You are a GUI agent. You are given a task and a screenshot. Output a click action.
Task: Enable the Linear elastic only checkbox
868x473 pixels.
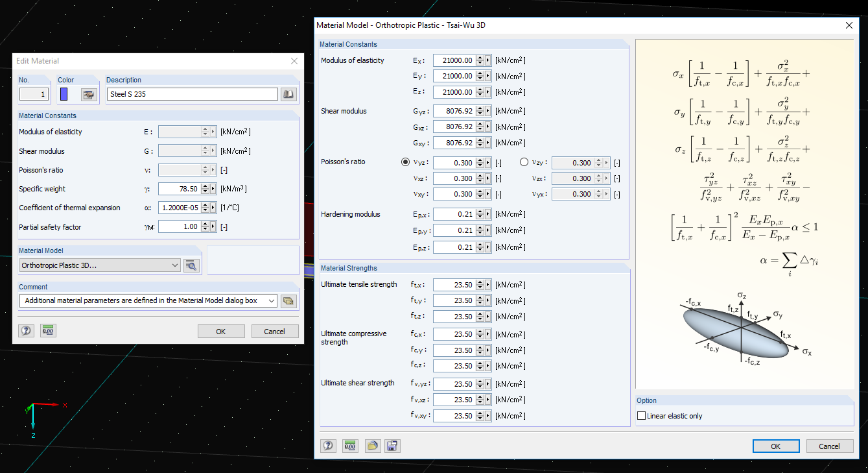(x=642, y=416)
